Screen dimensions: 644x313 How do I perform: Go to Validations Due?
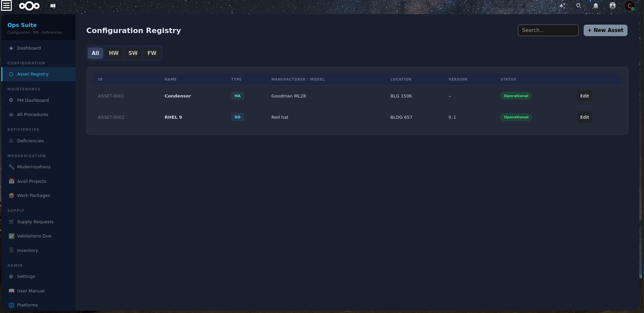click(x=38, y=236)
